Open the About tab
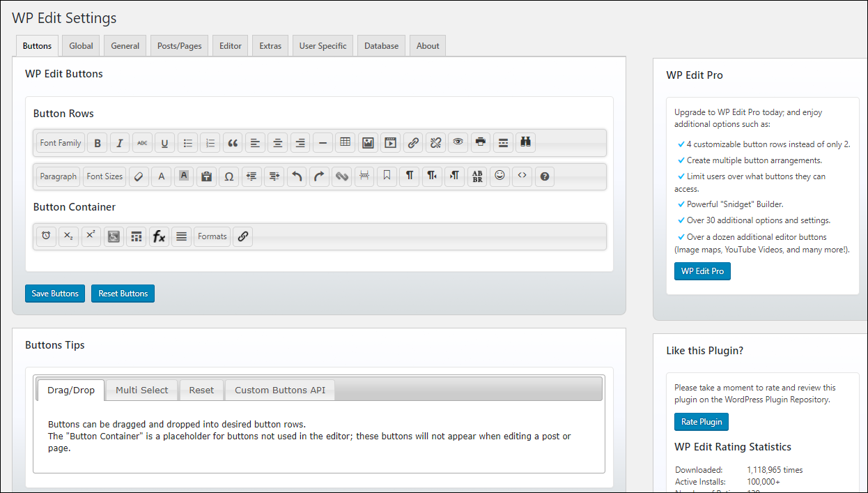This screenshot has height=493, width=868. point(428,46)
